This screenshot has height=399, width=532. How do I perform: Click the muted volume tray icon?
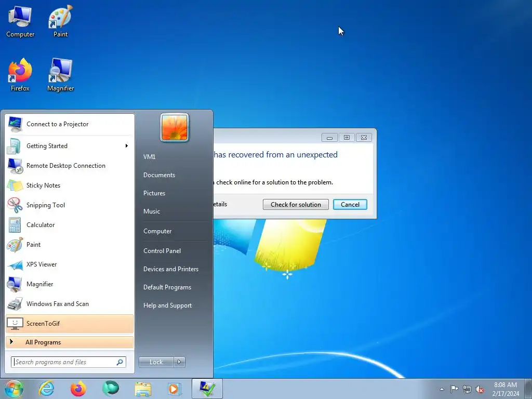480,389
